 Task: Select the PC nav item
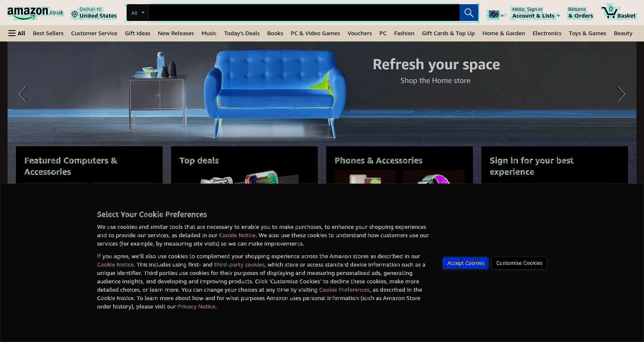pyautogui.click(x=383, y=33)
